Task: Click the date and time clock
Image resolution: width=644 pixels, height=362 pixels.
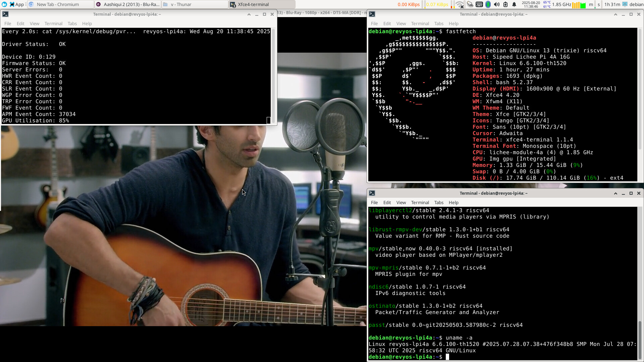Action: (531, 4)
